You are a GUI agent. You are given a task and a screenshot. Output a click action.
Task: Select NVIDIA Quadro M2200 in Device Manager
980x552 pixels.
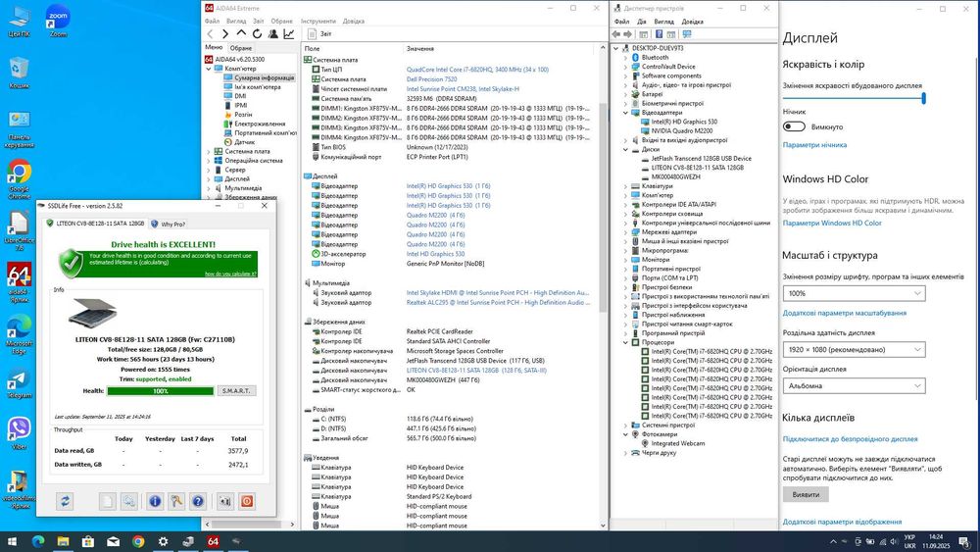point(681,131)
